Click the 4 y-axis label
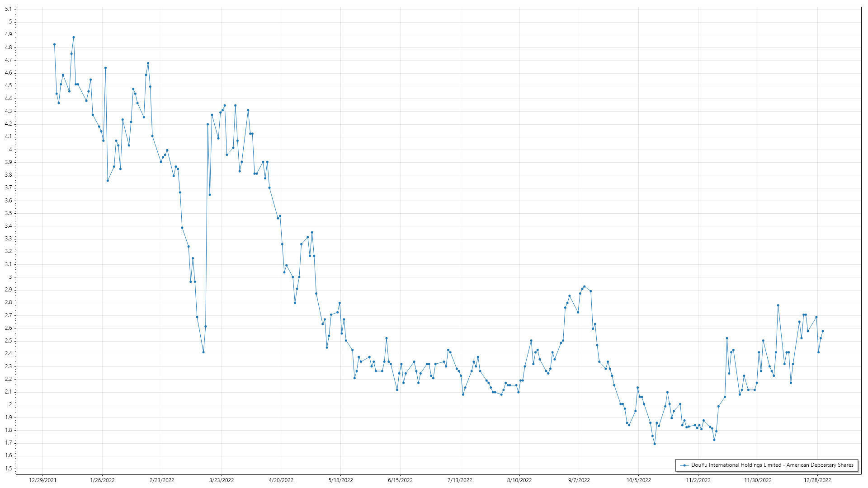 (x=10, y=150)
